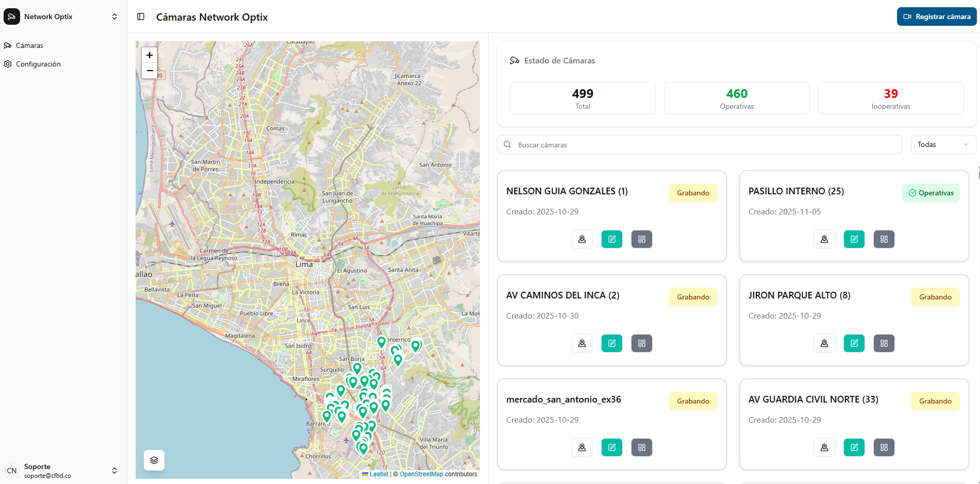Select the 499 Total stat card

[583, 98]
